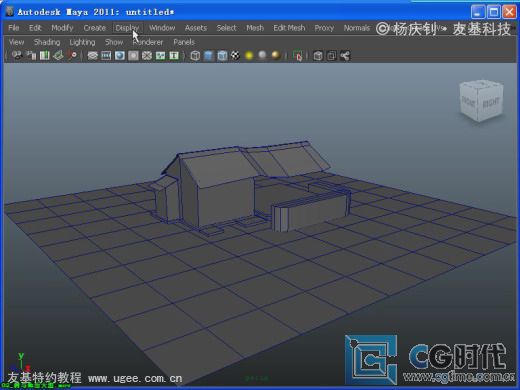Click the top face of the ViewCube
Image resolution: width=520 pixels, height=390 pixels.
[x=481, y=85]
